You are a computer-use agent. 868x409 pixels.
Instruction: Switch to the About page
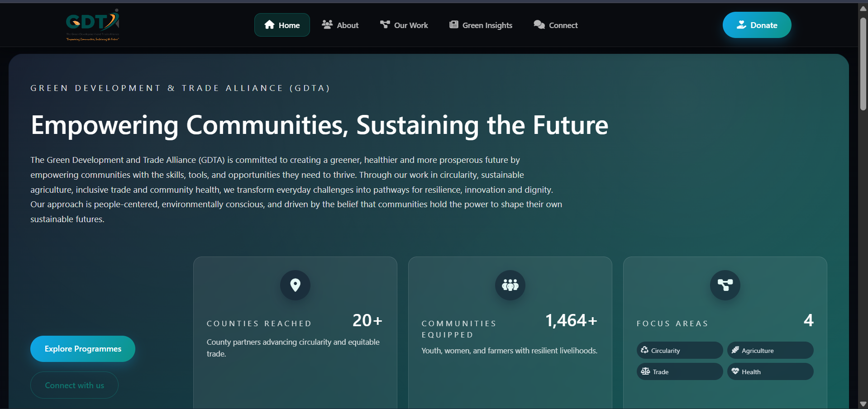(340, 25)
